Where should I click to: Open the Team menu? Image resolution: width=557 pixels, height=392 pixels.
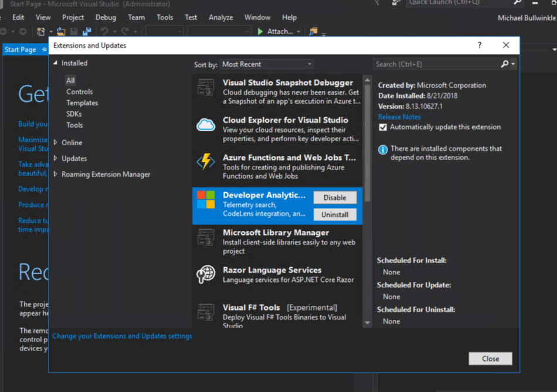(137, 18)
